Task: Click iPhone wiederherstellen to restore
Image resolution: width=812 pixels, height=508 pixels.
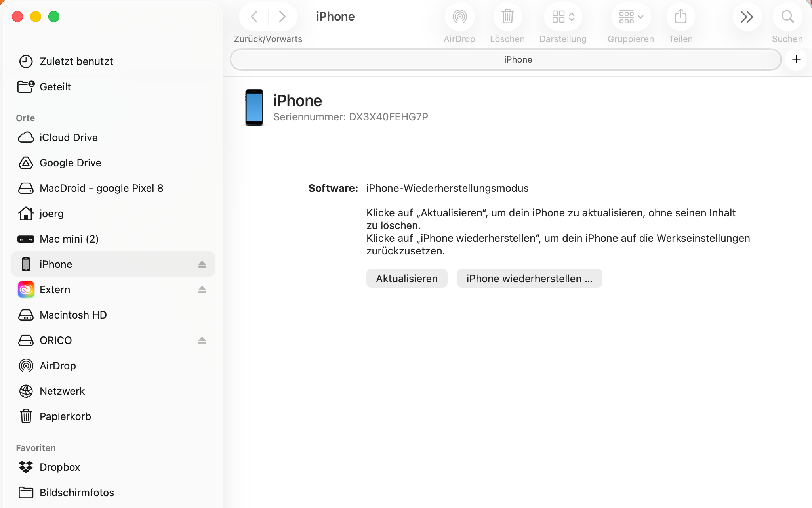Action: click(x=529, y=278)
